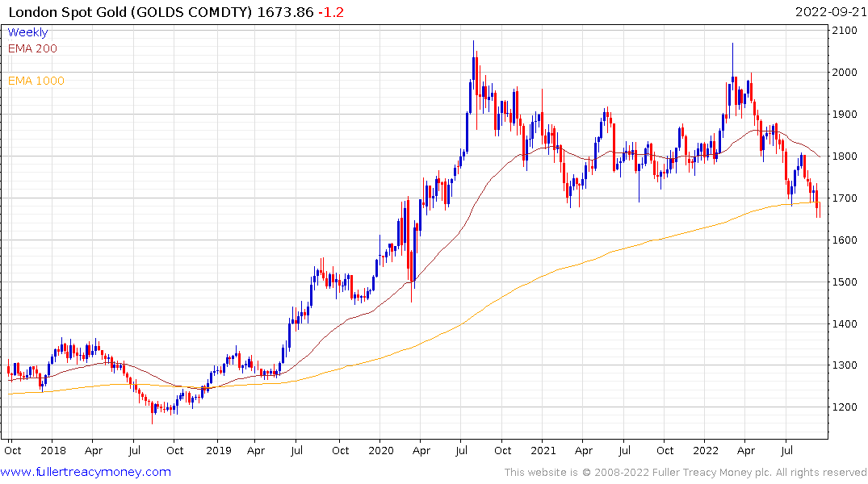Click the Weekly interval label

tap(27, 32)
